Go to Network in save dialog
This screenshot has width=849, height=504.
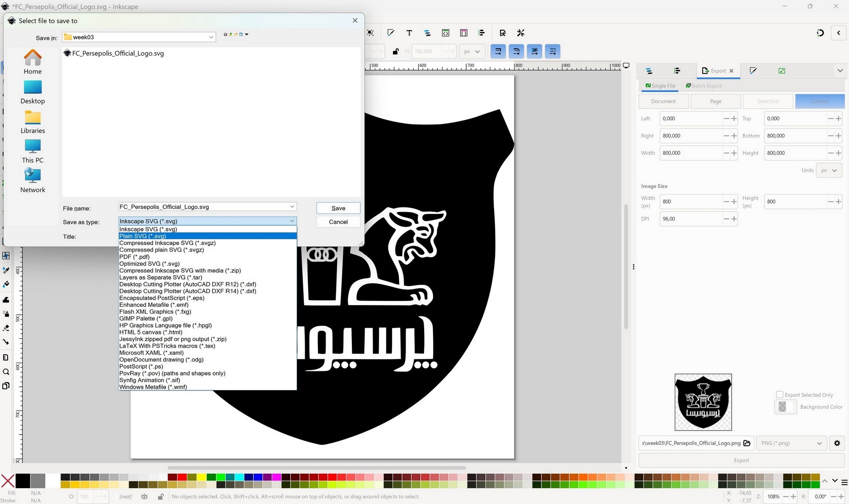point(33,181)
